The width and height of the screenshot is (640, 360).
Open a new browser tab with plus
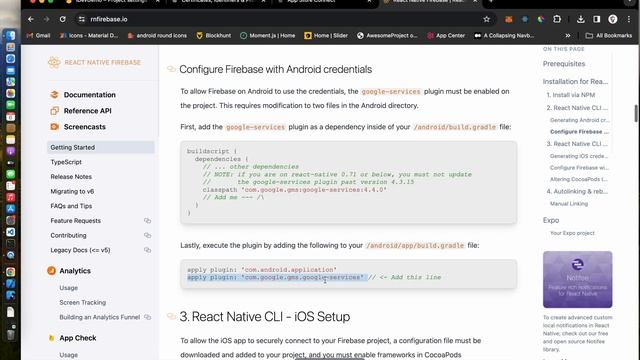tap(491, 2)
